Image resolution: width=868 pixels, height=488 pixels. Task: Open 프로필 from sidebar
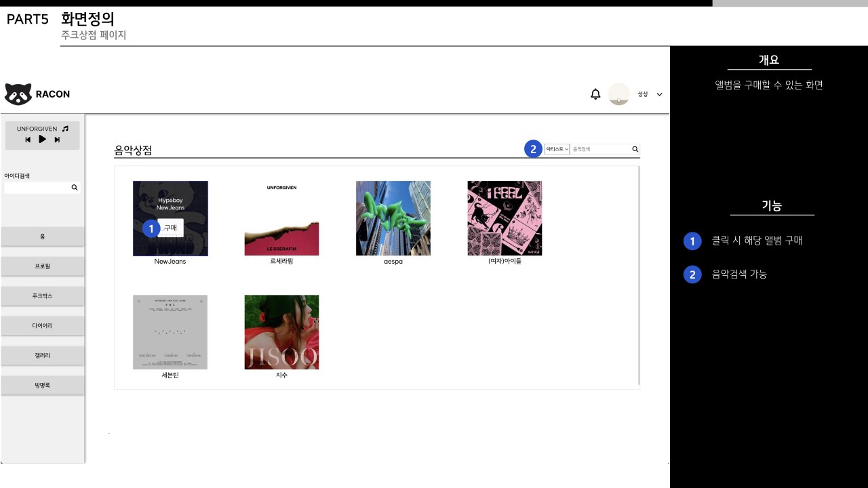point(43,266)
